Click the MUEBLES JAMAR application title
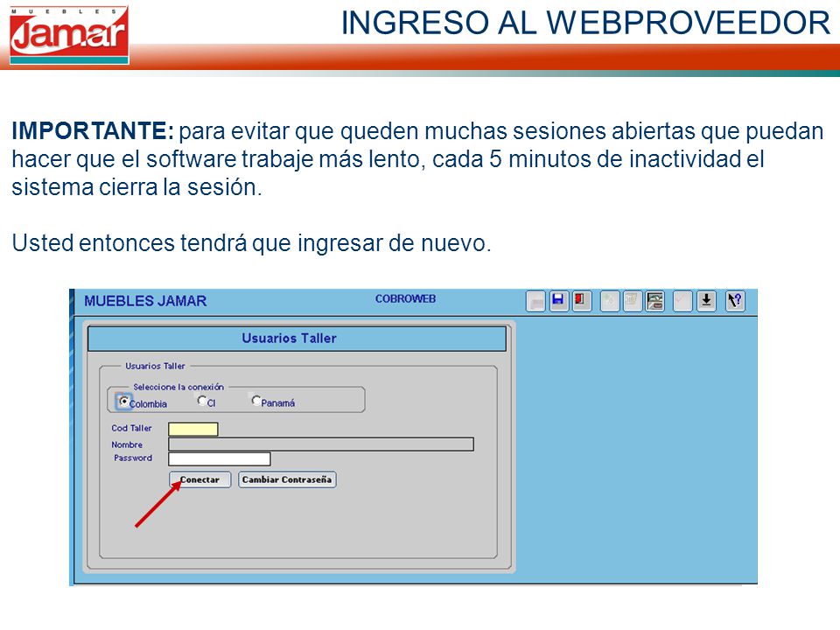 [145, 301]
